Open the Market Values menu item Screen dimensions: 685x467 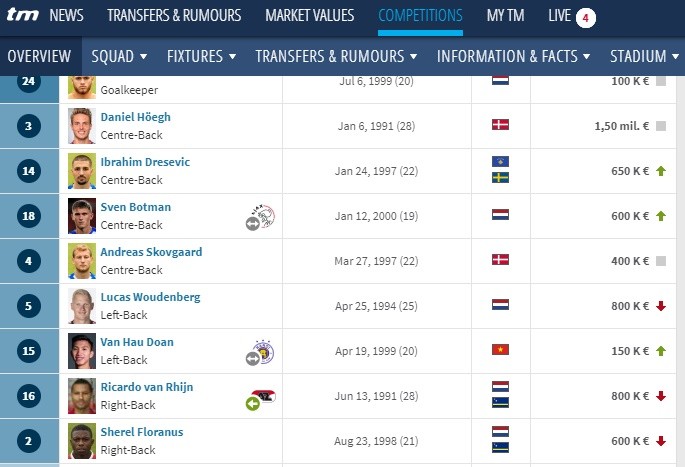pos(309,16)
